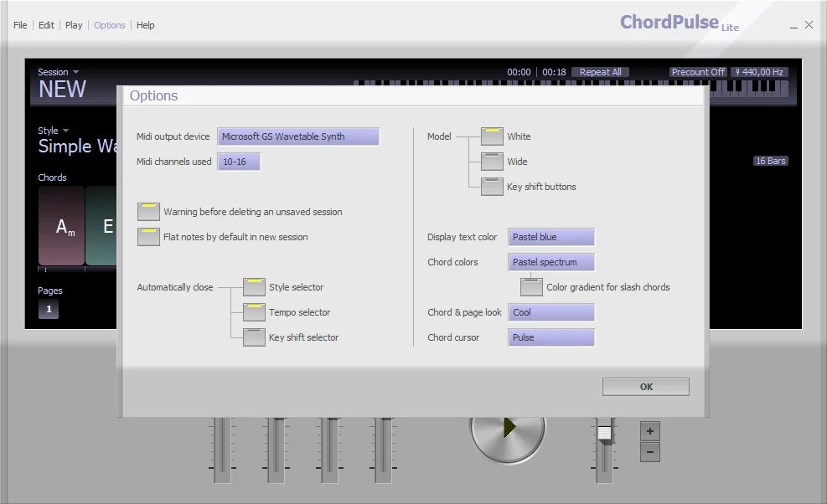Viewport: 827px width, 504px height.
Task: Open Display text color Pastel blue dropdown
Action: (551, 237)
